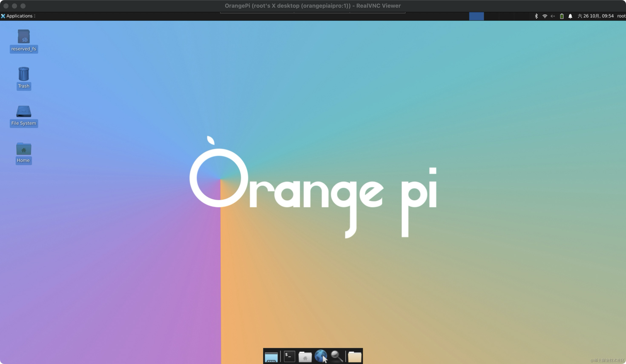Image resolution: width=626 pixels, height=364 pixels.
Task: Open the Applications menu
Action: 17,16
